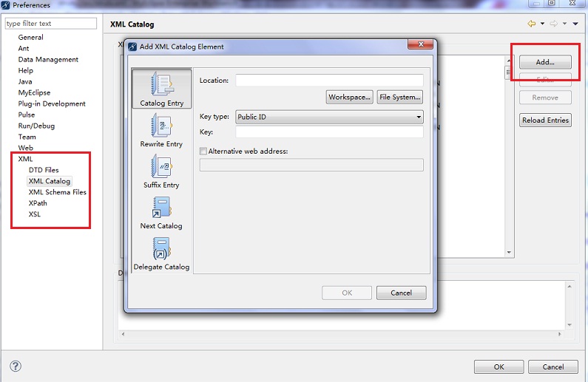Click the Remove button in Preferences

pos(545,98)
